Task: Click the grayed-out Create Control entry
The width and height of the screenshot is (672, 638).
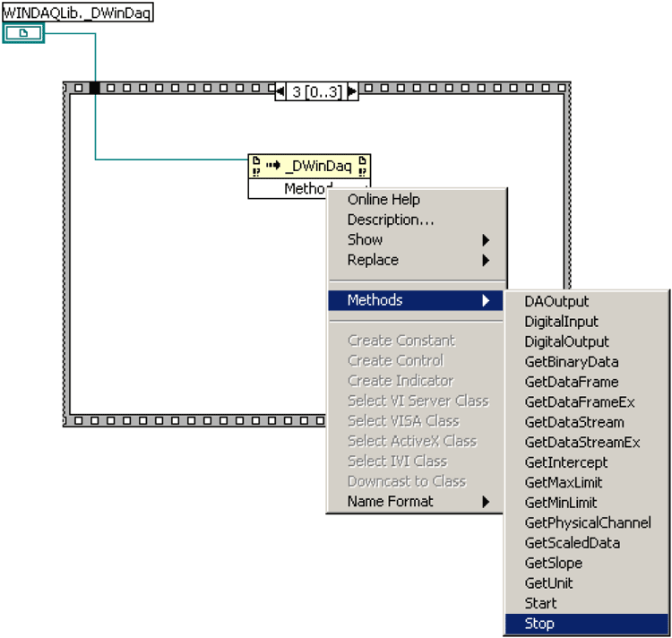Action: 415,360
